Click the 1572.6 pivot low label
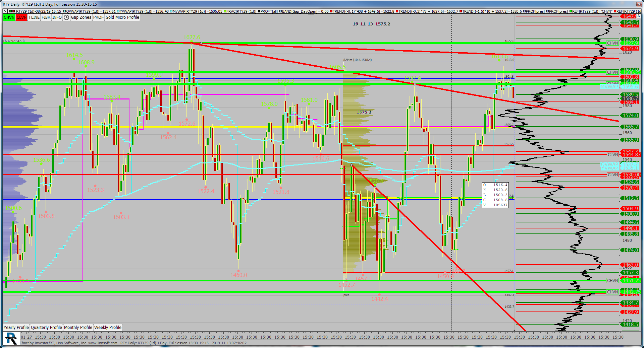The image size is (644, 348). 187,124
